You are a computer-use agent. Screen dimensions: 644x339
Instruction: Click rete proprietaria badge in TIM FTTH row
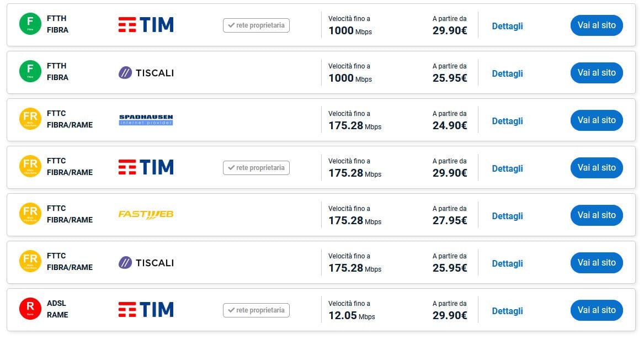click(256, 25)
